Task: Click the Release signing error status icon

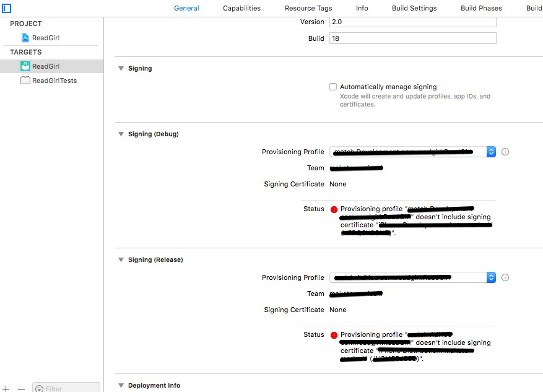Action: [x=334, y=335]
